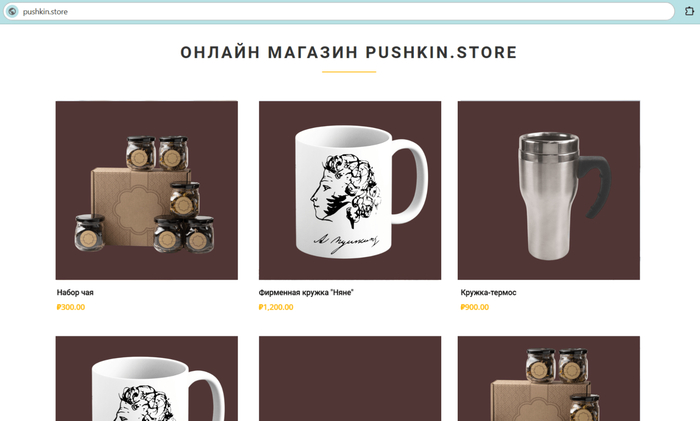Click the Набор чая product title

coord(75,292)
